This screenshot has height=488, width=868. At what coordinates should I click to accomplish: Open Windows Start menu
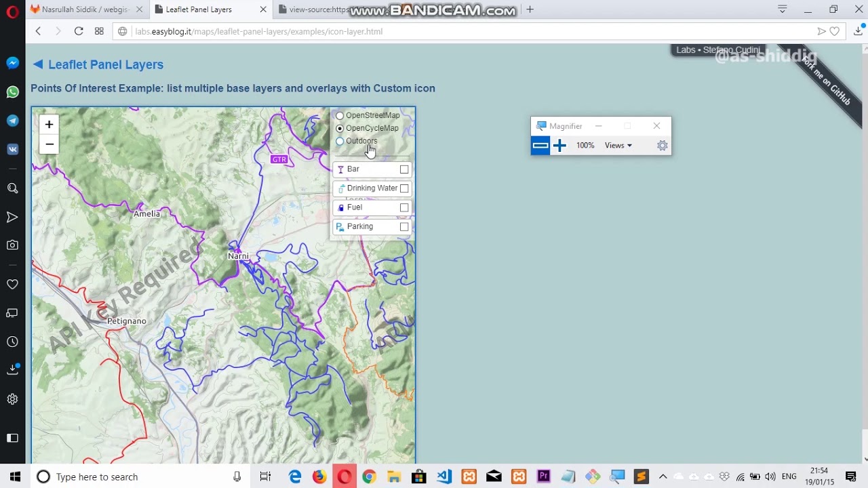coord(16,476)
